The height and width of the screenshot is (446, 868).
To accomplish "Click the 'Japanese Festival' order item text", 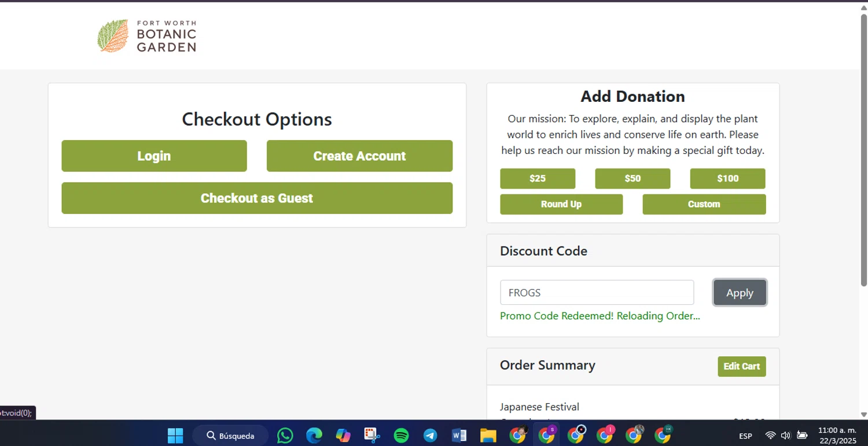I will point(539,407).
